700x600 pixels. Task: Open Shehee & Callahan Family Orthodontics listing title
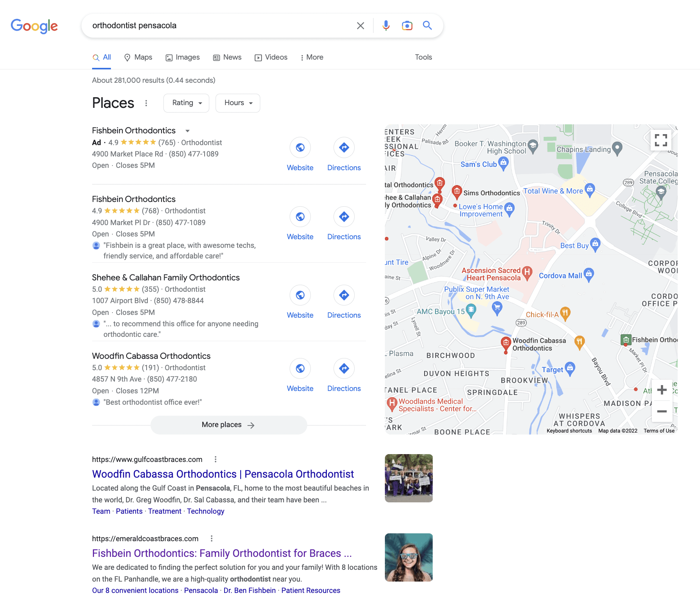coord(166,278)
